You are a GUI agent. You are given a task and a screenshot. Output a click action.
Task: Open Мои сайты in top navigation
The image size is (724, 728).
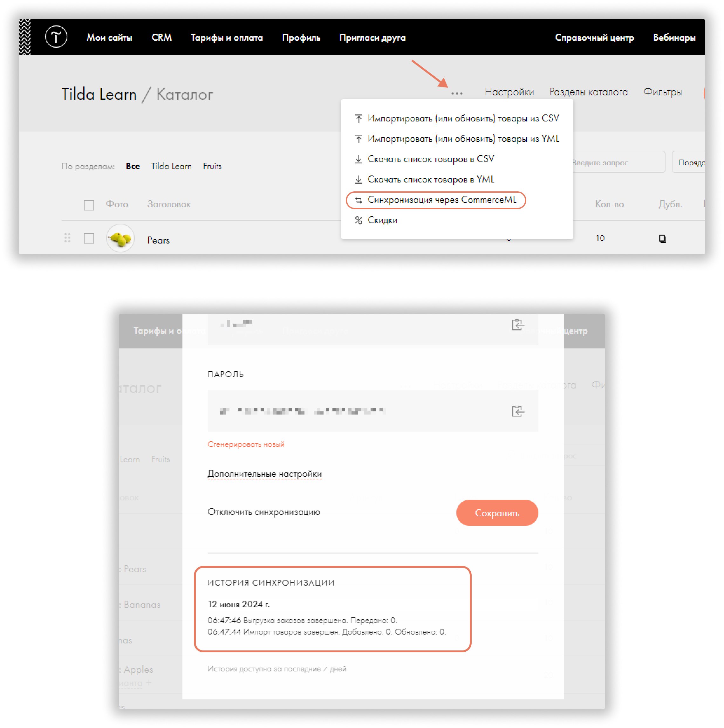(x=109, y=38)
